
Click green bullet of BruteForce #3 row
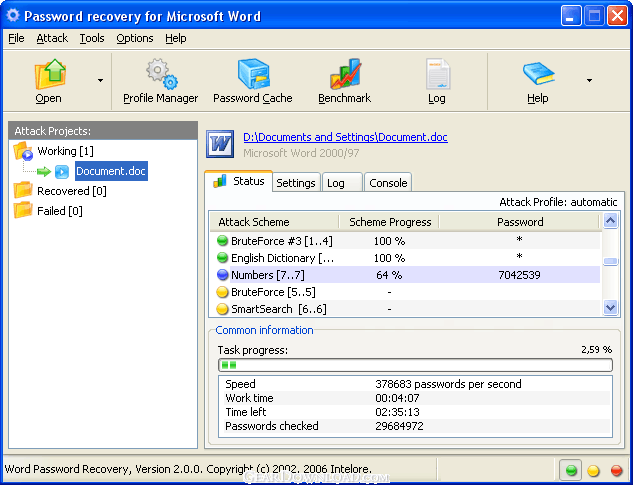(x=222, y=241)
